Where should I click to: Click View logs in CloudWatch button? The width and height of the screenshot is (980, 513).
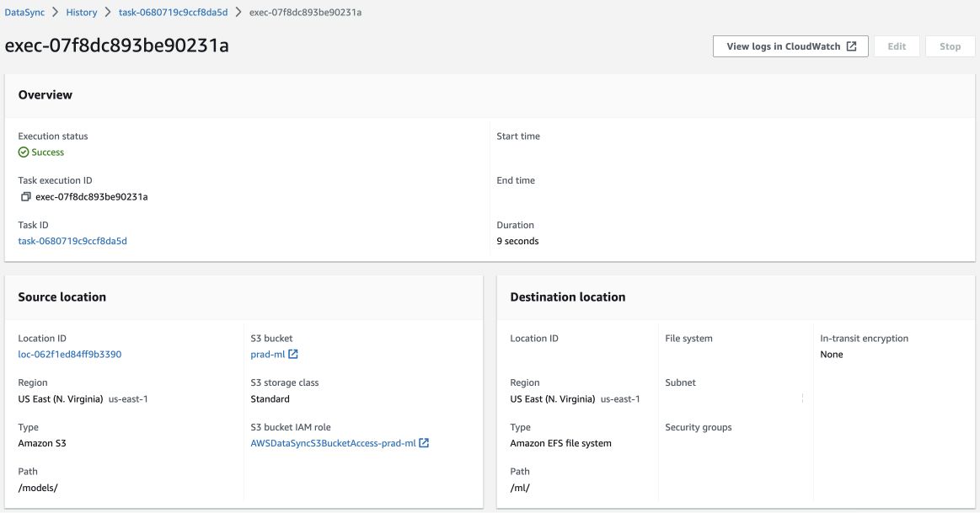(790, 46)
